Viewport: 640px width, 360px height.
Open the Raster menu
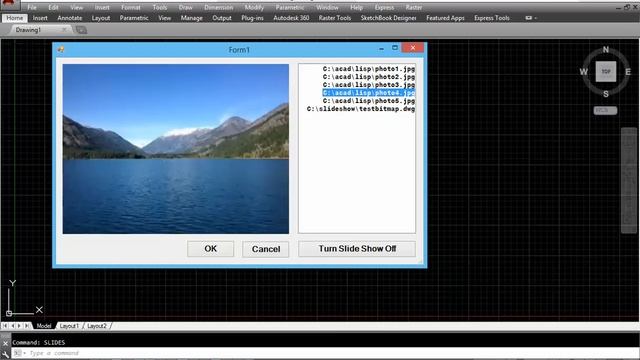tap(413, 7)
